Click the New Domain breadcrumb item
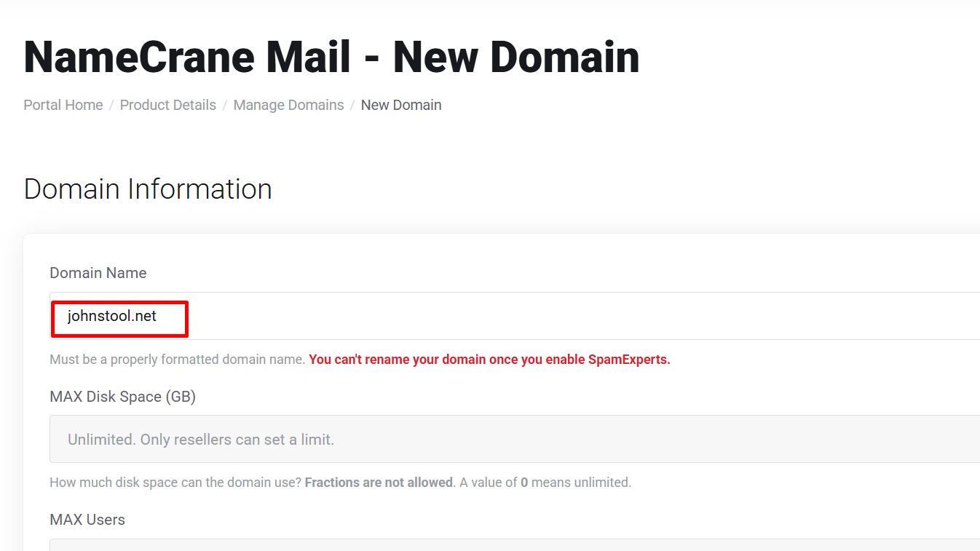 pos(401,105)
